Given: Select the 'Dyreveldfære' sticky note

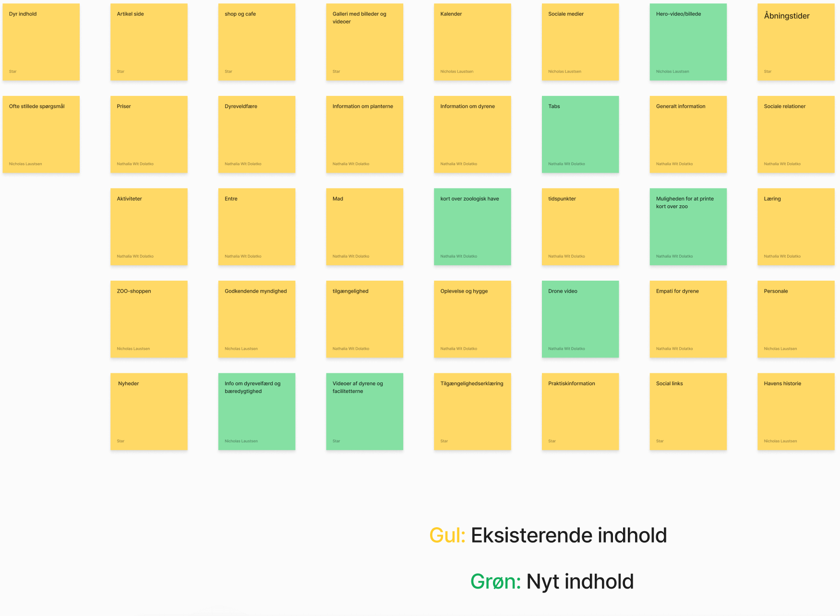Looking at the screenshot, I should point(257,134).
